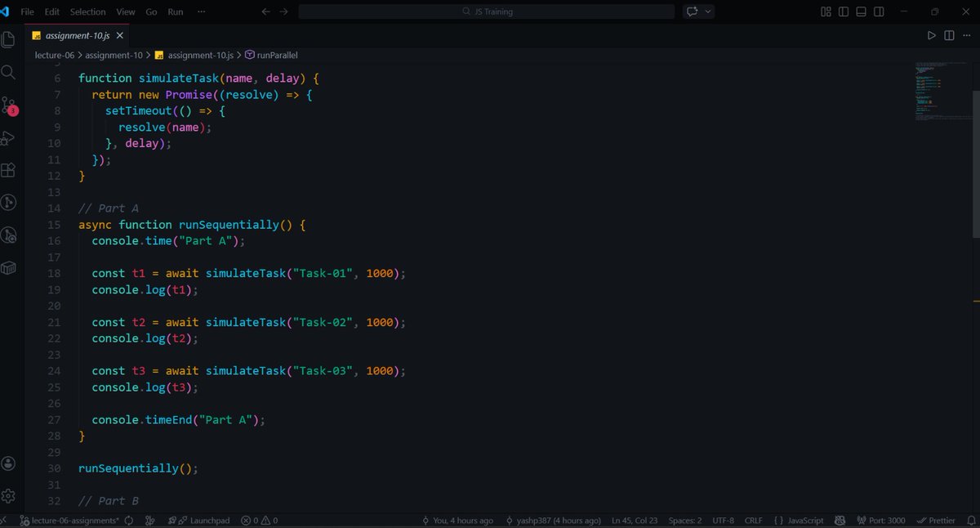Open editor More Actions ellipsis
The image size is (980, 528).
click(x=966, y=36)
